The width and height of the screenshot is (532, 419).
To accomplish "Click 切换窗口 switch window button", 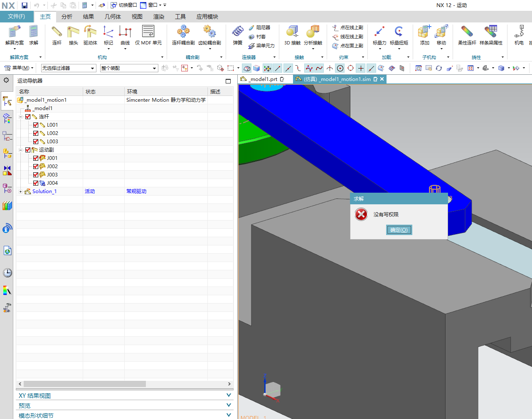I will pyautogui.click(x=124, y=5).
